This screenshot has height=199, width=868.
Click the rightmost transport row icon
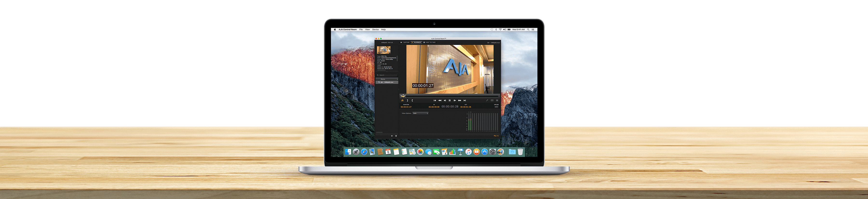(497, 101)
